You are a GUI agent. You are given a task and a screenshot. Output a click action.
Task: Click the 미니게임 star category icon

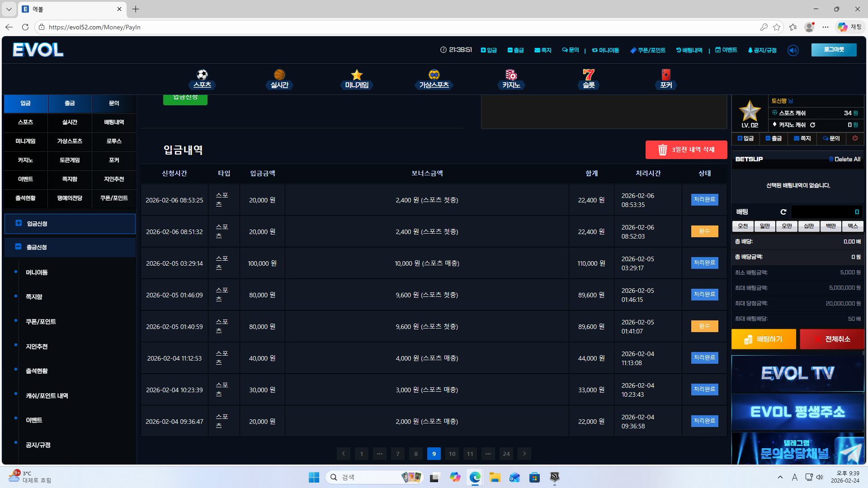point(357,75)
